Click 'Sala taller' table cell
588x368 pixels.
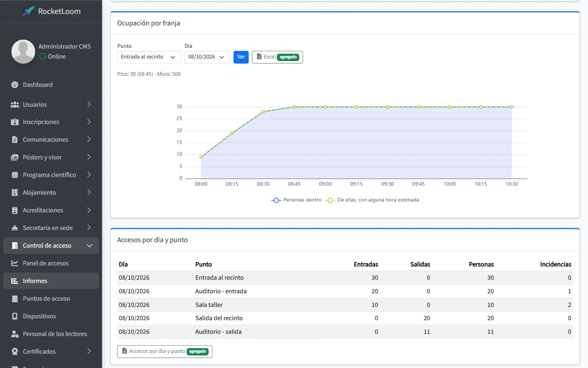209,305
